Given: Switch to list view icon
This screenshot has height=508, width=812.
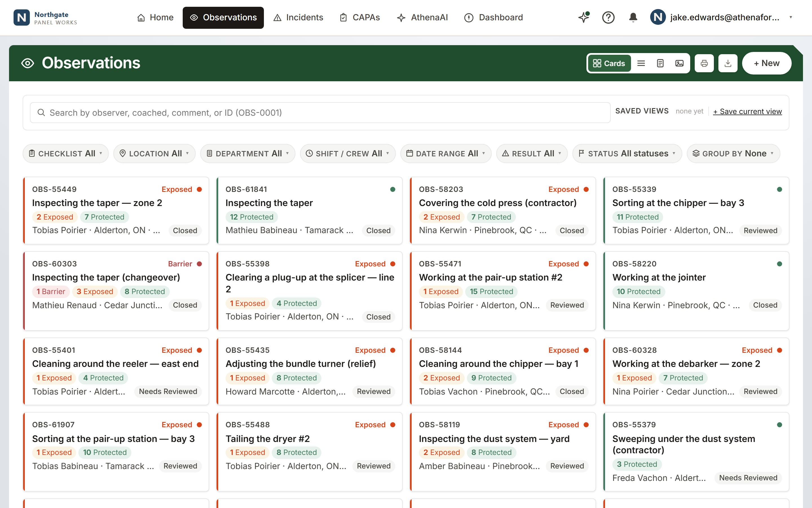Looking at the screenshot, I should click(641, 63).
